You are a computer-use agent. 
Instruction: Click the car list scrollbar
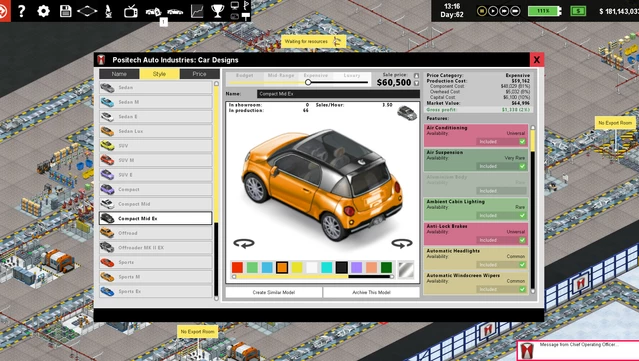coord(216,191)
